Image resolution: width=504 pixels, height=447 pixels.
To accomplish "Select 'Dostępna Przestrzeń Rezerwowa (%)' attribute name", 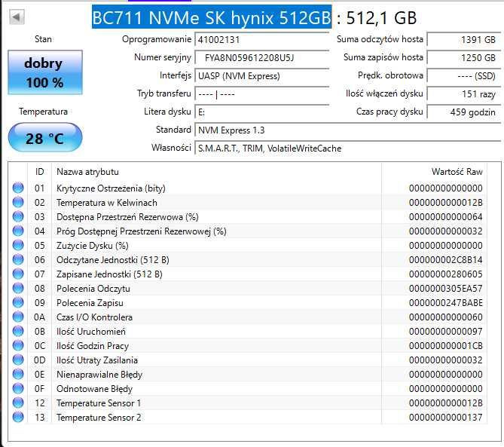I will [x=127, y=217].
